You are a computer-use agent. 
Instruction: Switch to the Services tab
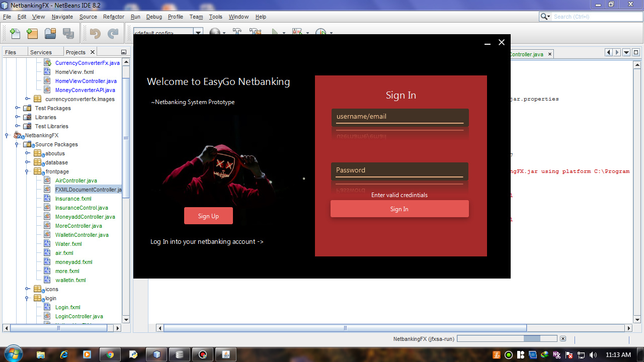[41, 52]
